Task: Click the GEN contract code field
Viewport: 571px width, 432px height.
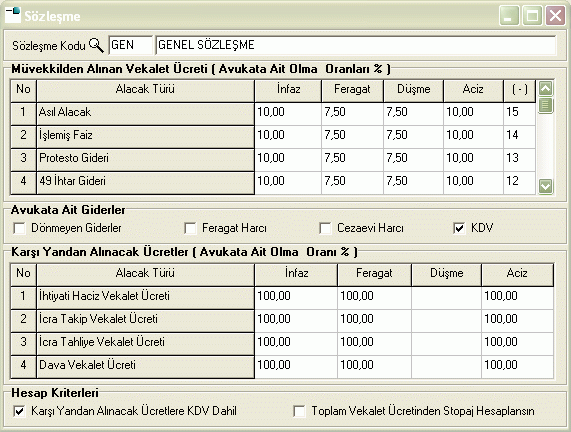Action: coord(131,45)
